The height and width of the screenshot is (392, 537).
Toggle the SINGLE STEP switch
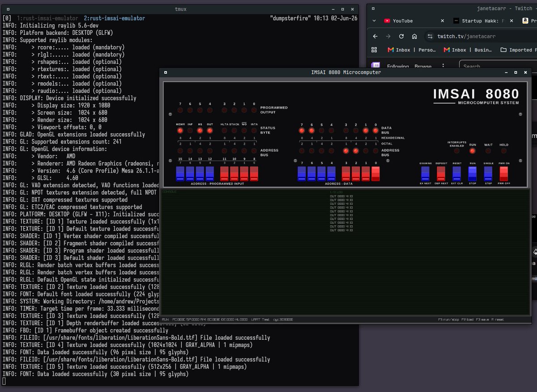coord(488,173)
